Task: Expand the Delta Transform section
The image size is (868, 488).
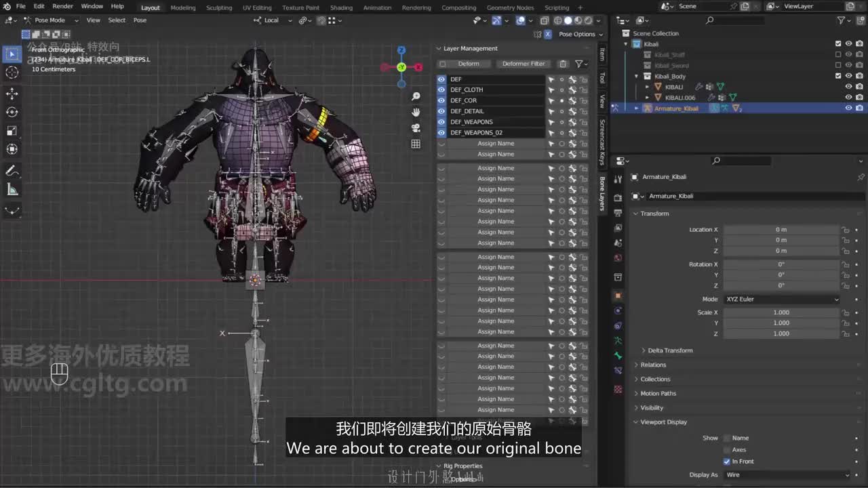Action: point(670,350)
